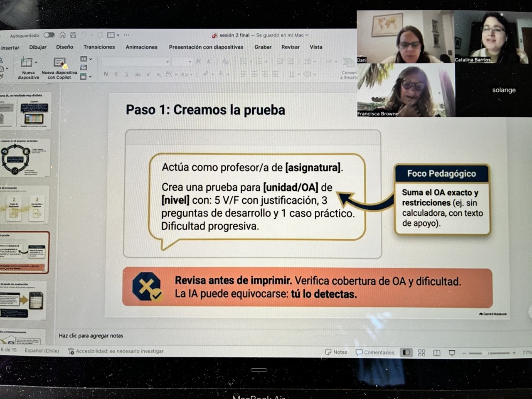Viewport: 532px width, 399px height.
Task: Click the Redo circular arrow icon
Action: [100, 35]
